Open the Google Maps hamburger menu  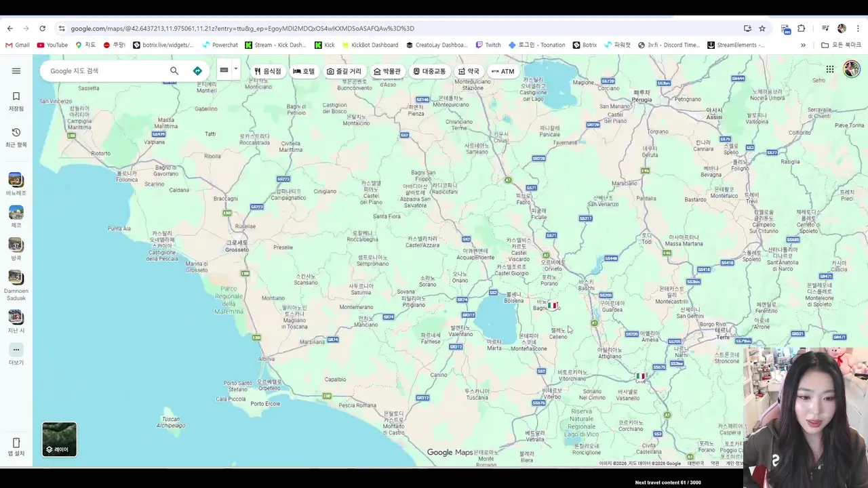coord(16,70)
